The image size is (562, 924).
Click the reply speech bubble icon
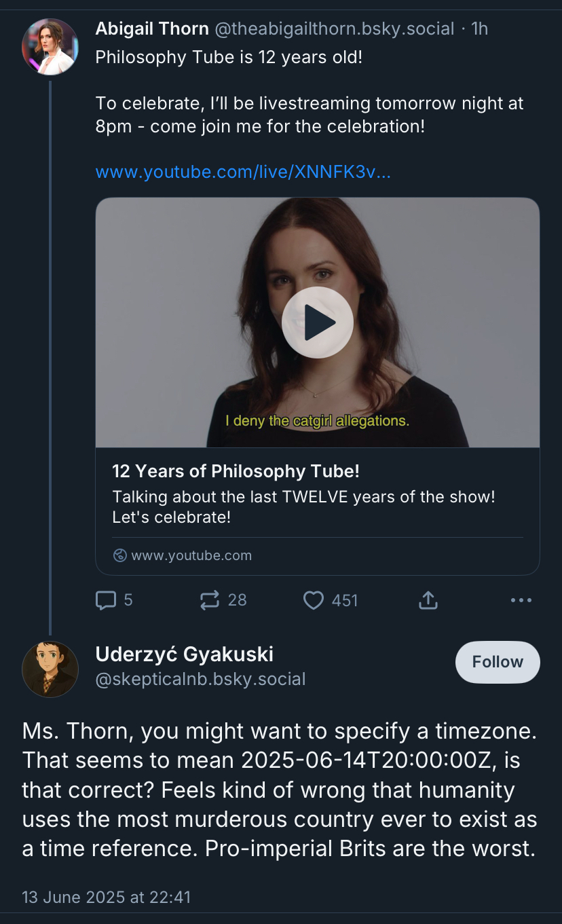(x=106, y=600)
